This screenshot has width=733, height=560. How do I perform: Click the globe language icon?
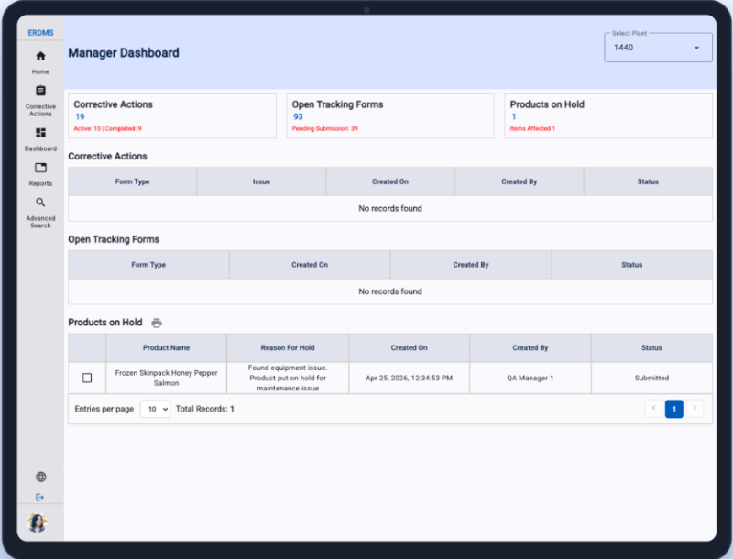tap(41, 477)
